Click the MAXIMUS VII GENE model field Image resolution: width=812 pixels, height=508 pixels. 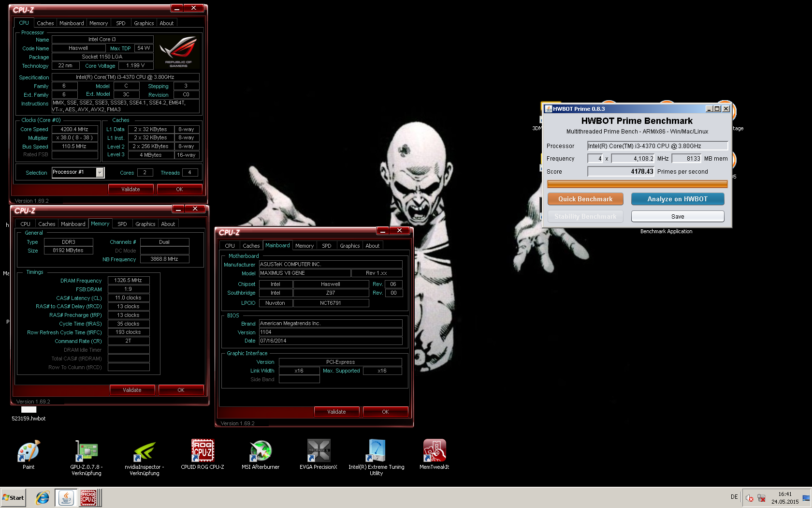304,273
